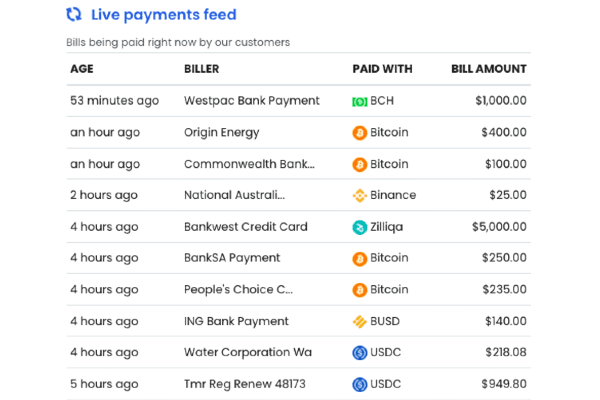Click the Binance icon in National Australia row
Image resolution: width=600 pixels, height=400 pixels.
point(360,195)
